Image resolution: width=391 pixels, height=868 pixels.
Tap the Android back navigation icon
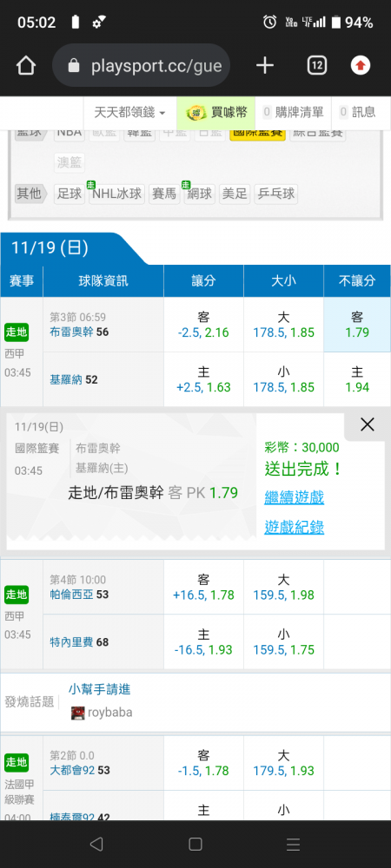coord(96,844)
